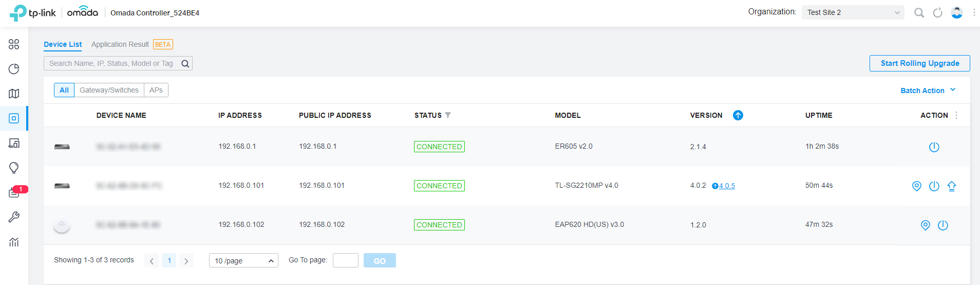This screenshot has width=980, height=285.
Task: Locate the TL-SG2210MP v4.0 switch
Action: coord(916,186)
